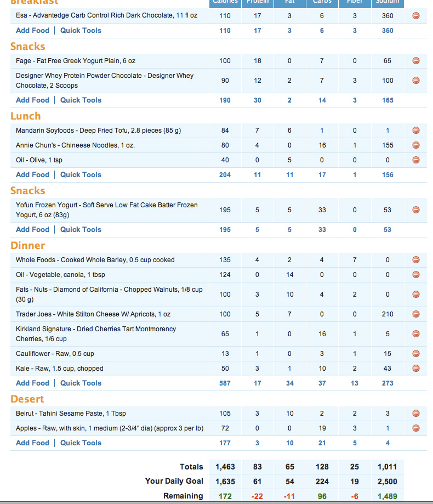Open Quick Tools under Desert section
The height and width of the screenshot is (504, 433).
(x=81, y=443)
